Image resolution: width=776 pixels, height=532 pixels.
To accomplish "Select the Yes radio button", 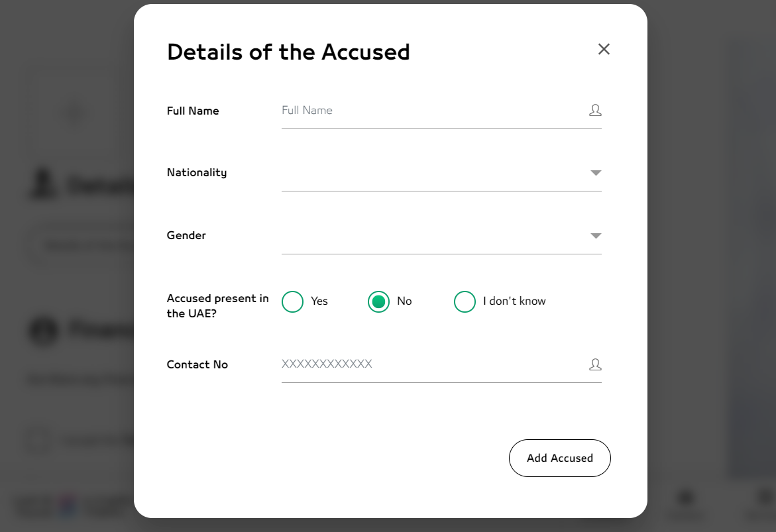I will pos(292,301).
